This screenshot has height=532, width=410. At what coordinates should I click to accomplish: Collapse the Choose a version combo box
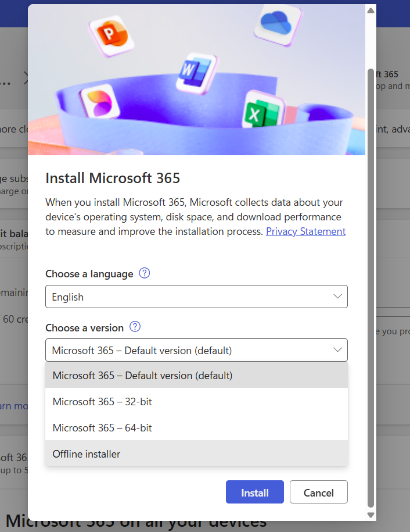tap(196, 350)
